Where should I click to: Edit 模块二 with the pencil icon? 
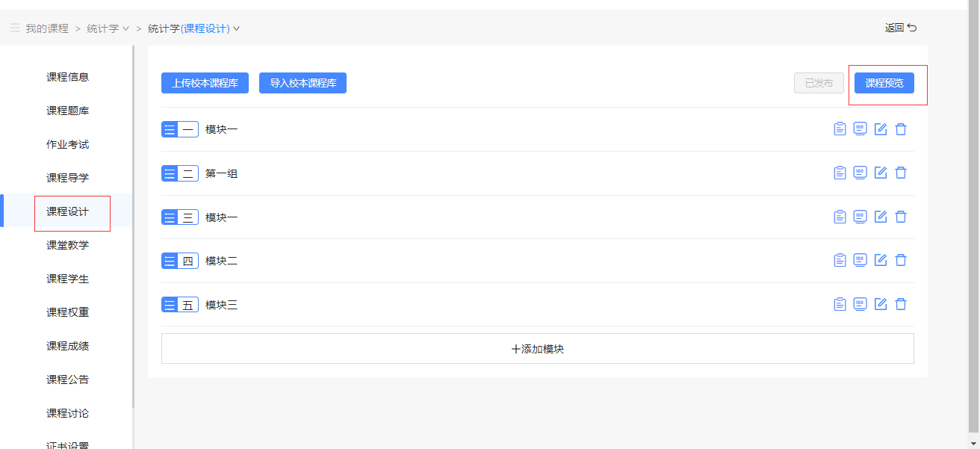point(881,260)
